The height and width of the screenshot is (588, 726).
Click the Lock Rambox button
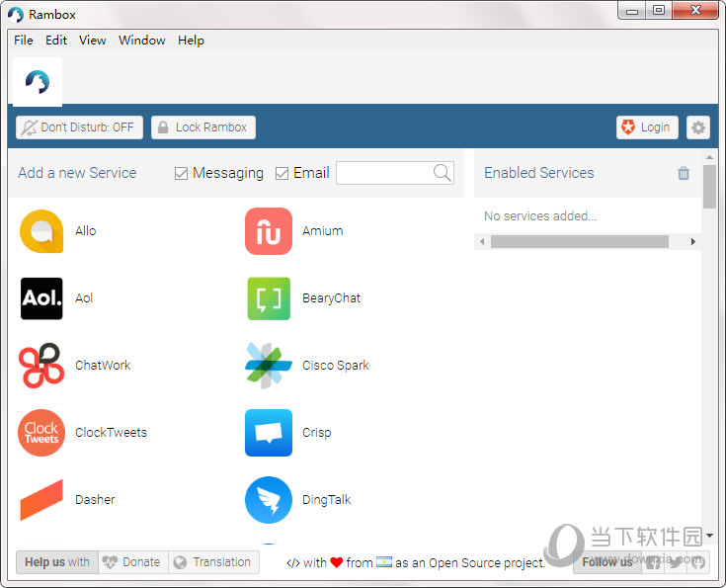pyautogui.click(x=203, y=127)
